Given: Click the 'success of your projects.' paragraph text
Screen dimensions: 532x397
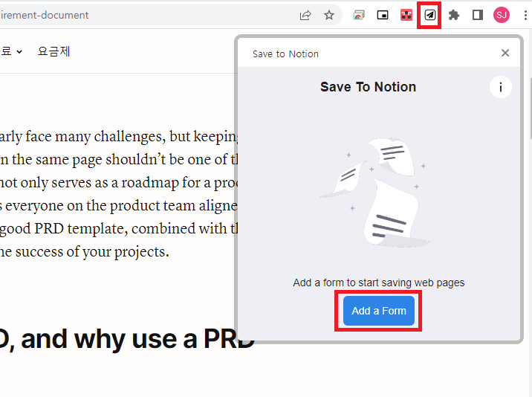Looking at the screenshot, I should click(x=92, y=252).
